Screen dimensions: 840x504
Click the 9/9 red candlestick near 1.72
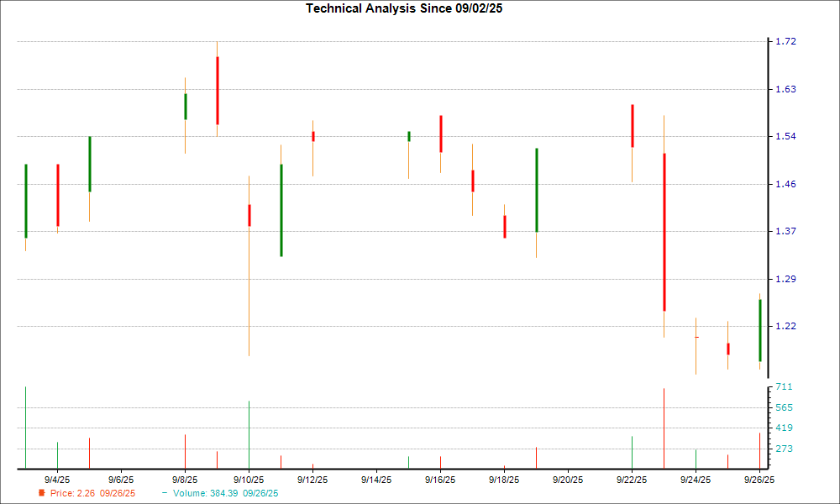pos(218,90)
